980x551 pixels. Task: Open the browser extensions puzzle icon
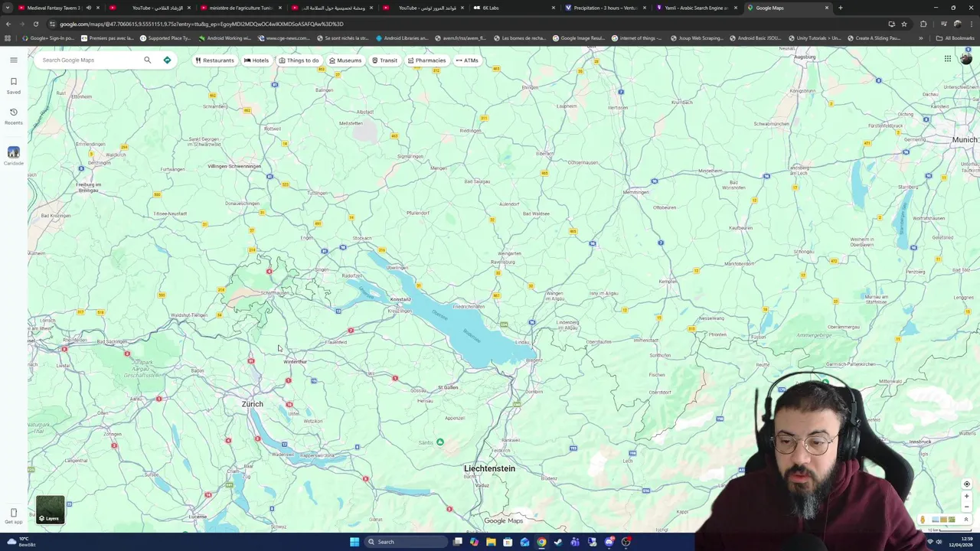[x=923, y=24]
